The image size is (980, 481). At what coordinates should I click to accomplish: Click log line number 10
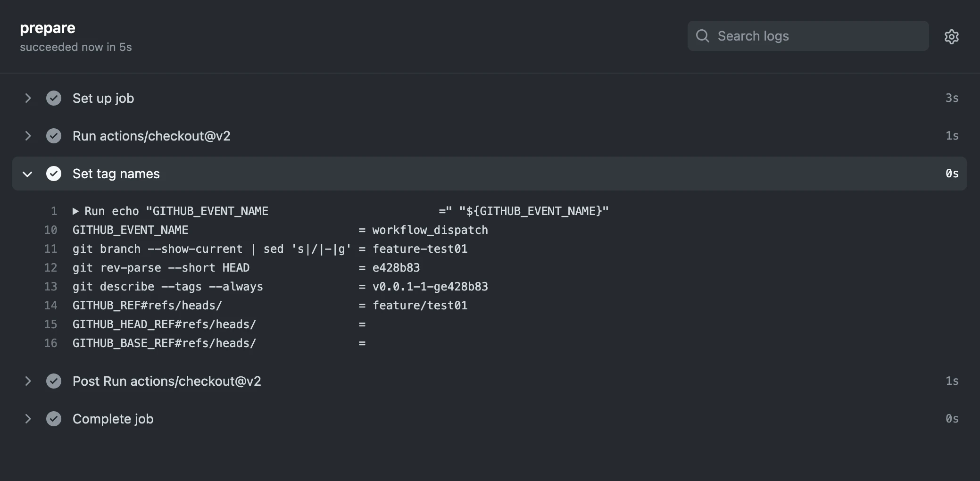click(50, 230)
